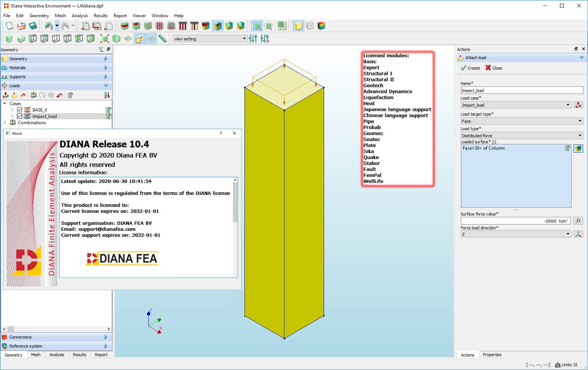This screenshot has width=588, height=370.
Task: Uncheck the BASE_X load case checkbox
Action: point(20,110)
